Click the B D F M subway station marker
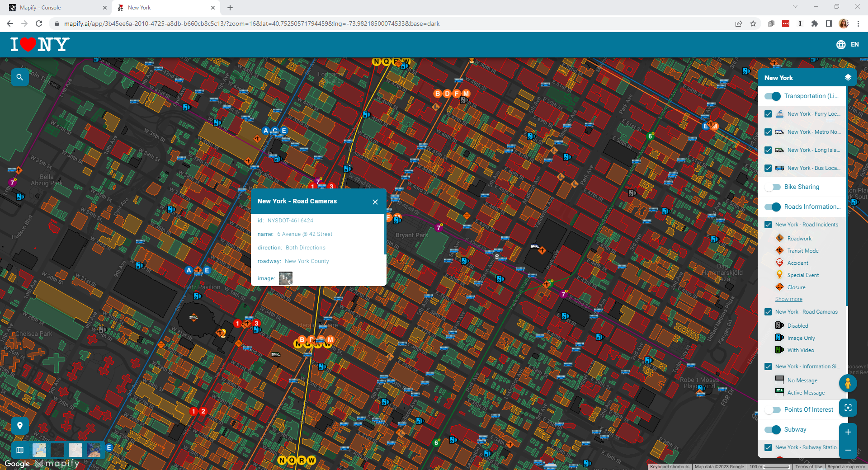868x470 pixels. pyautogui.click(x=452, y=94)
